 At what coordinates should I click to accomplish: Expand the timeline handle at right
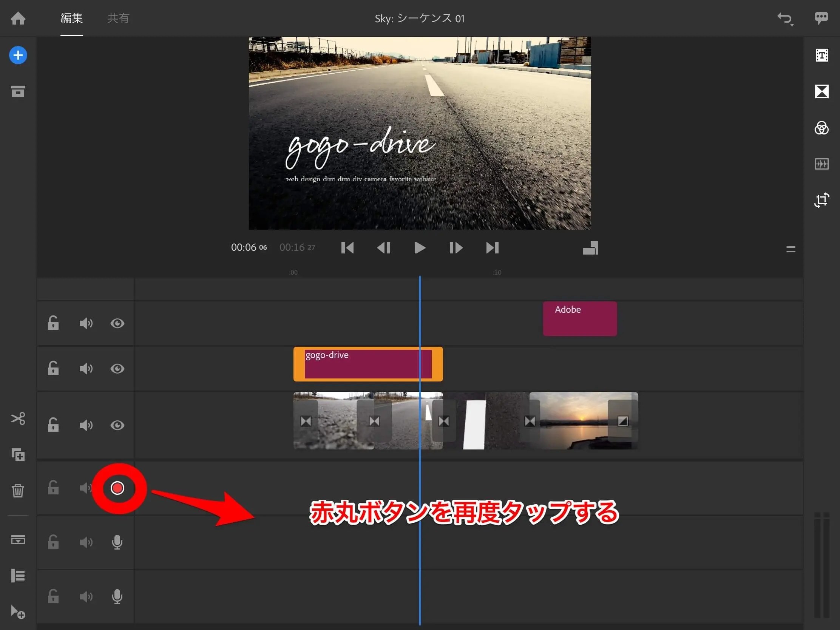click(x=791, y=250)
